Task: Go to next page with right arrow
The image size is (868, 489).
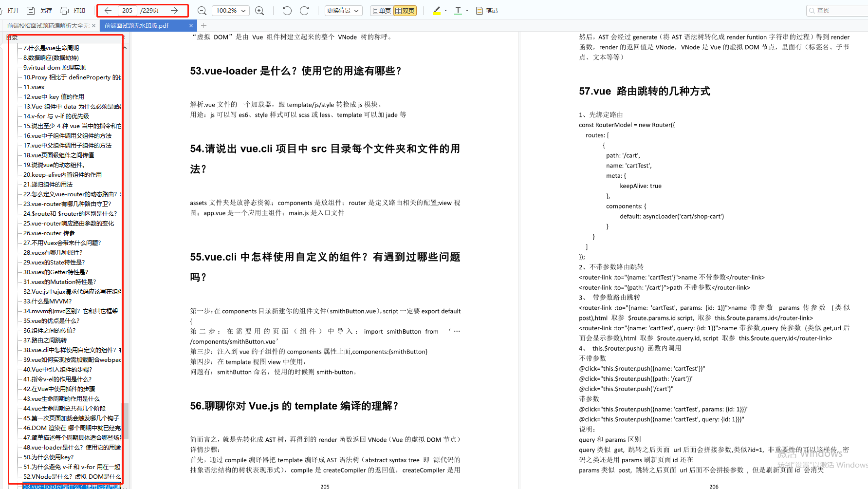Action: (174, 10)
